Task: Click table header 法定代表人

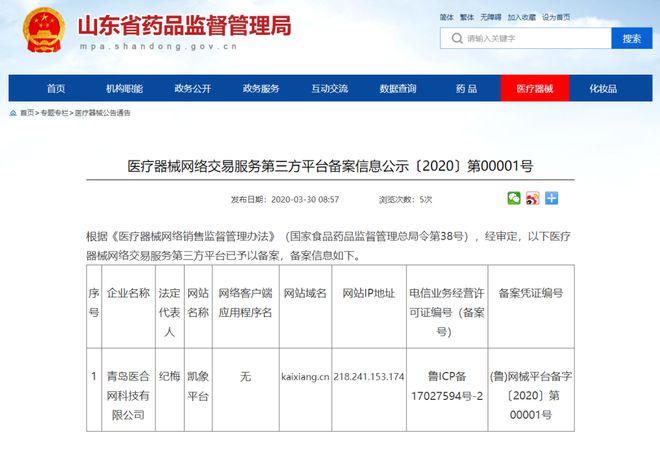Action: pyautogui.click(x=170, y=312)
